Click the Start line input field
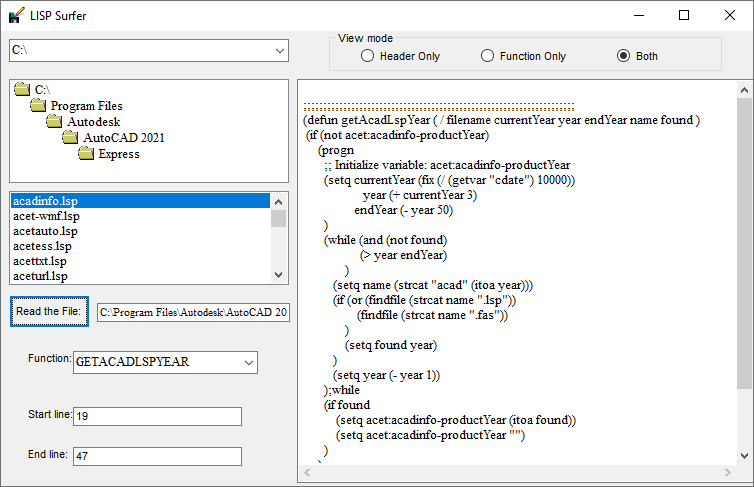The image size is (754, 487). pyautogui.click(x=157, y=416)
